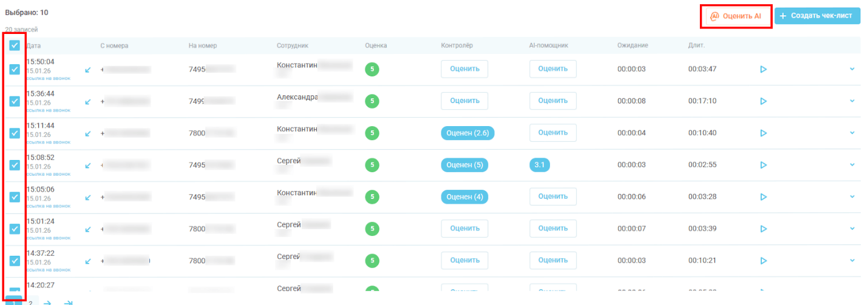868x305 pixels.
Task: Expand details of the 15:11:44 call
Action: pyautogui.click(x=852, y=133)
